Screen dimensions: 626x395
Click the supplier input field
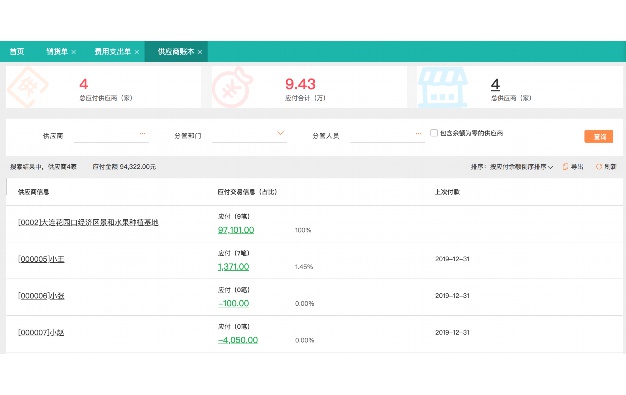(111, 135)
